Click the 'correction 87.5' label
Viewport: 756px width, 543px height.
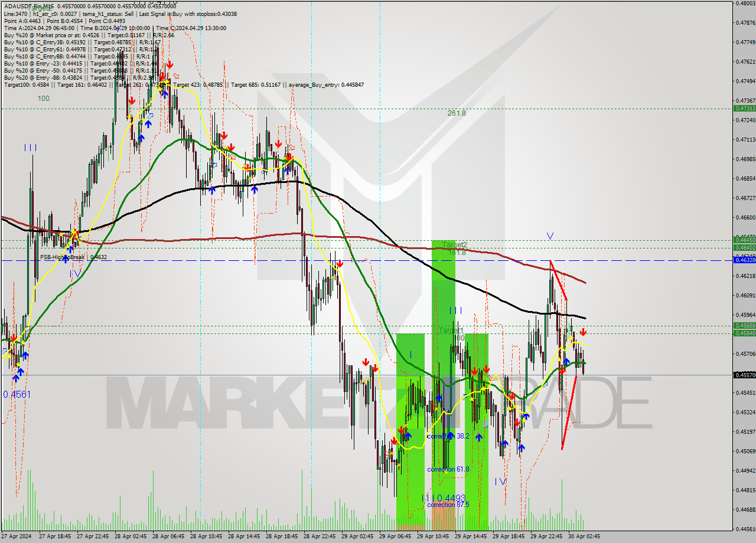point(449,505)
